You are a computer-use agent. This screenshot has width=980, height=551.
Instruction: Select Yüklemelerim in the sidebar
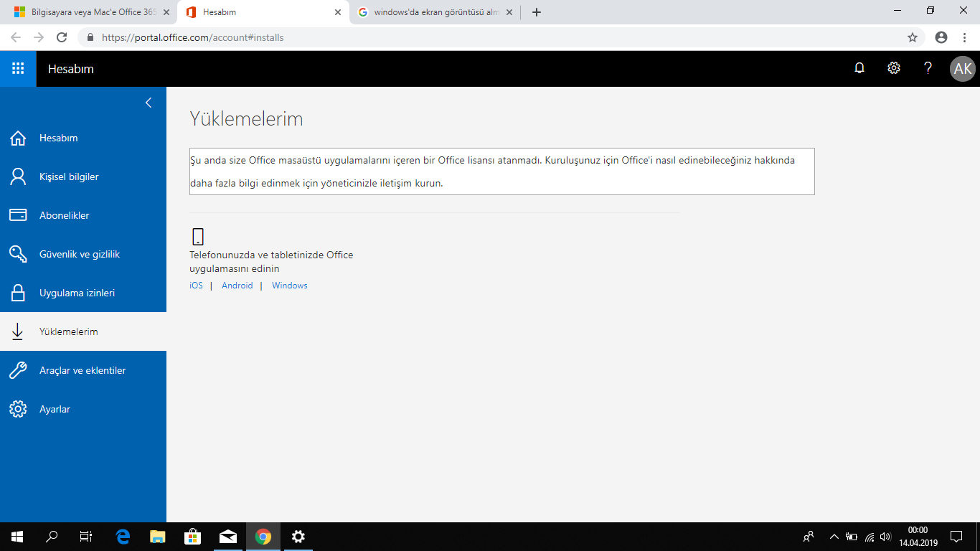click(83, 331)
